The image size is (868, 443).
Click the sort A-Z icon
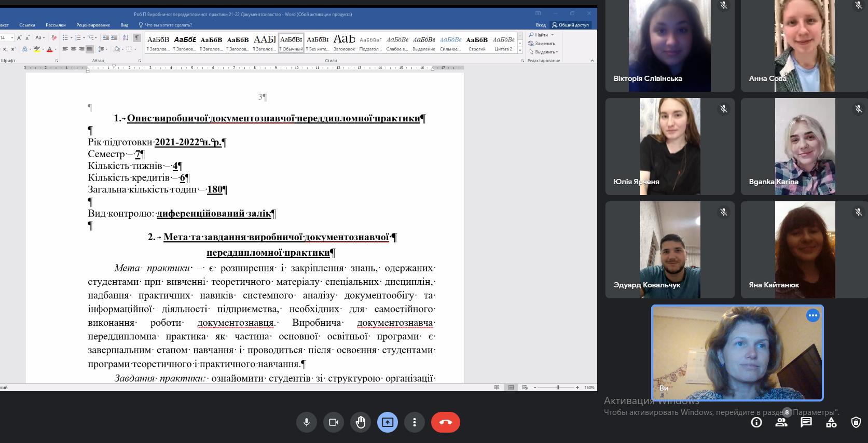(126, 38)
